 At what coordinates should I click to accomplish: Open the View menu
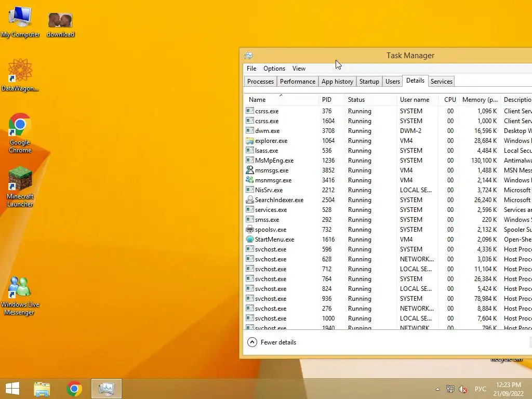(299, 69)
